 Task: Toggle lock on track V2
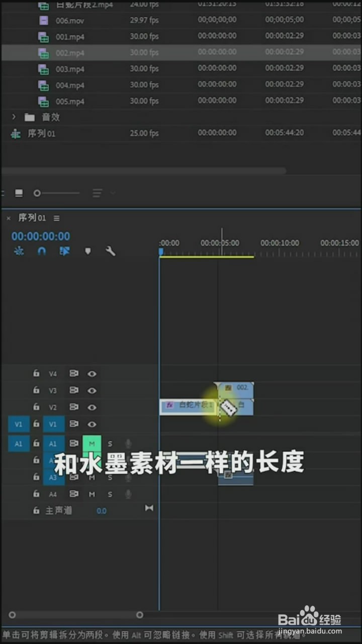tap(36, 407)
